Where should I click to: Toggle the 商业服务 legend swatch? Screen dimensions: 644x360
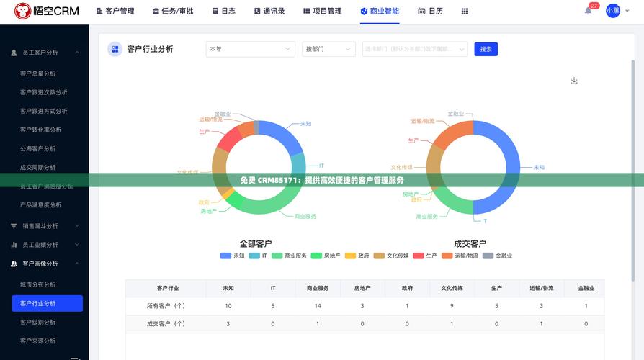click(x=277, y=256)
